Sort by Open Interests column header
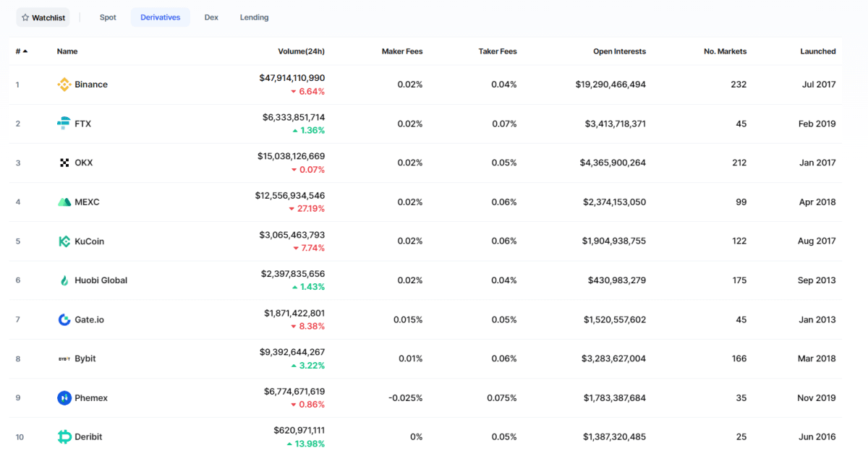868x456 pixels. pos(619,51)
